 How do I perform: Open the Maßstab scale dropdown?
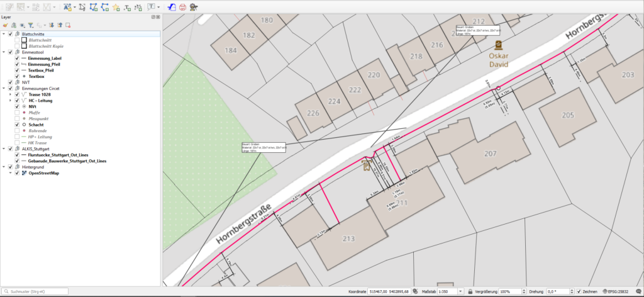[x=460, y=292]
